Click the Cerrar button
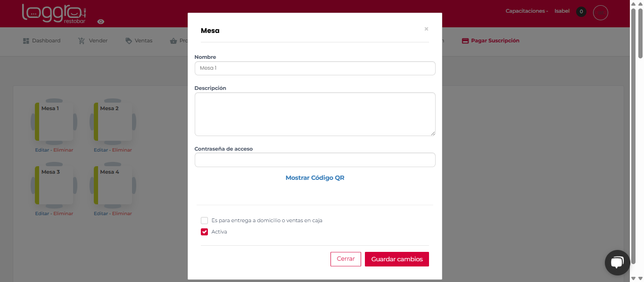Viewport: 644px width, 282px height. (x=346, y=259)
